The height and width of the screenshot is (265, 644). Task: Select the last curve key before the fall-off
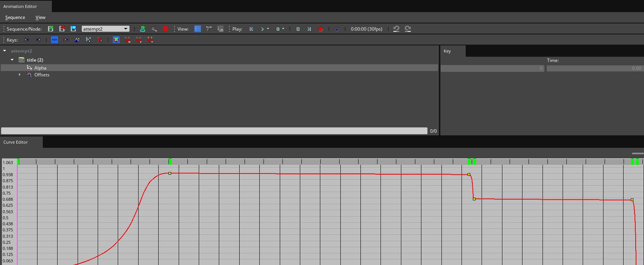coord(632,200)
